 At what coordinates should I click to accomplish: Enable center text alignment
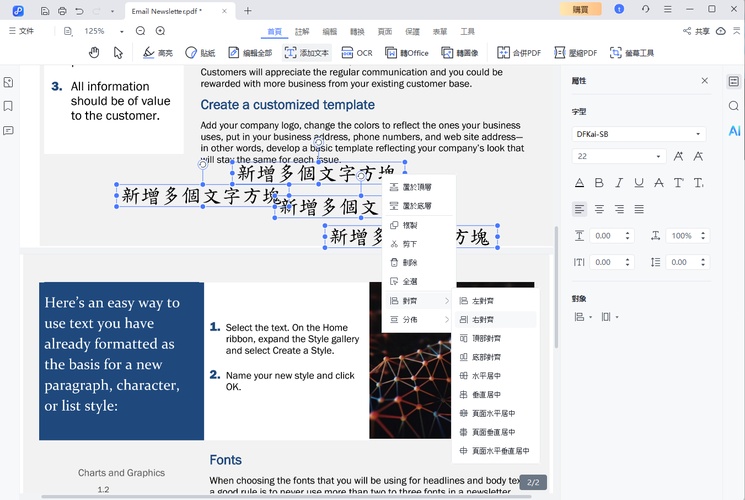(x=599, y=209)
